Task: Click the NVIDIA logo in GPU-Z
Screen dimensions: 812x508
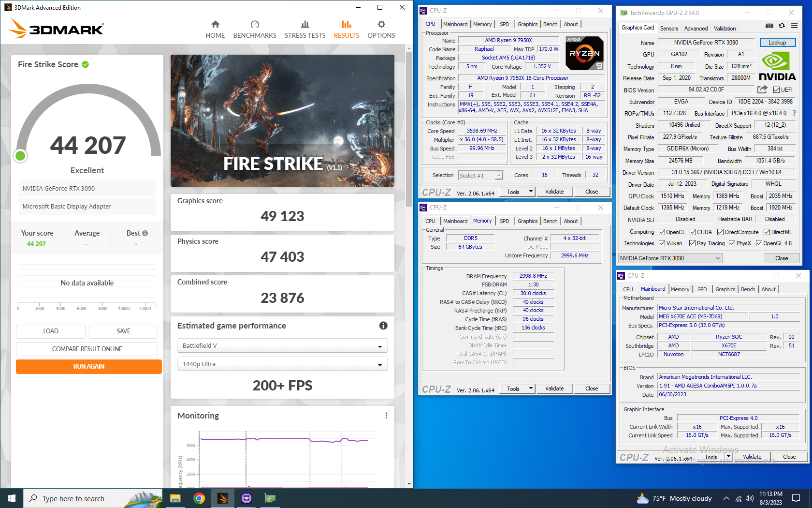Action: pyautogui.click(x=777, y=66)
